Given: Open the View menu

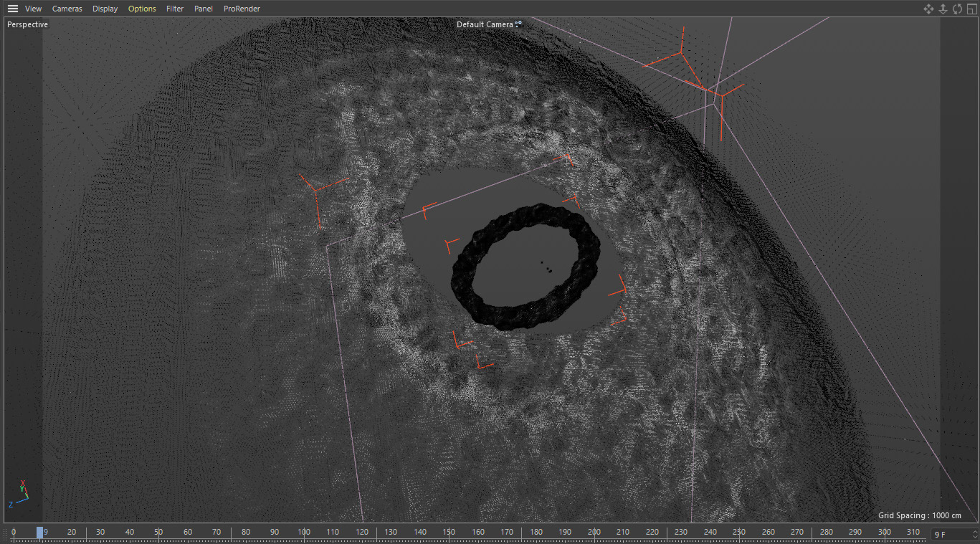Looking at the screenshot, I should coord(33,9).
